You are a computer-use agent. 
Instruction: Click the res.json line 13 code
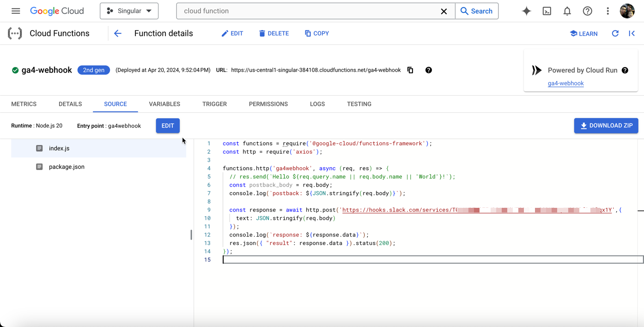tap(312, 243)
